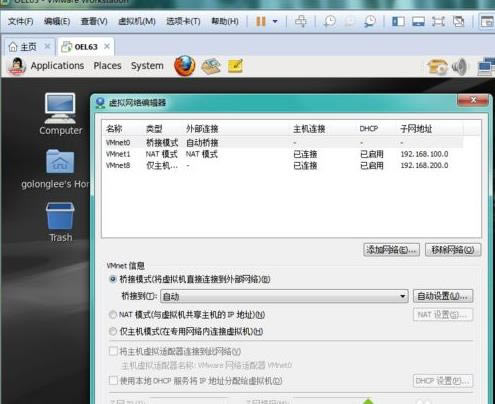Open the pause button dropdown arrow
495x404 pixels.
pos(275,21)
